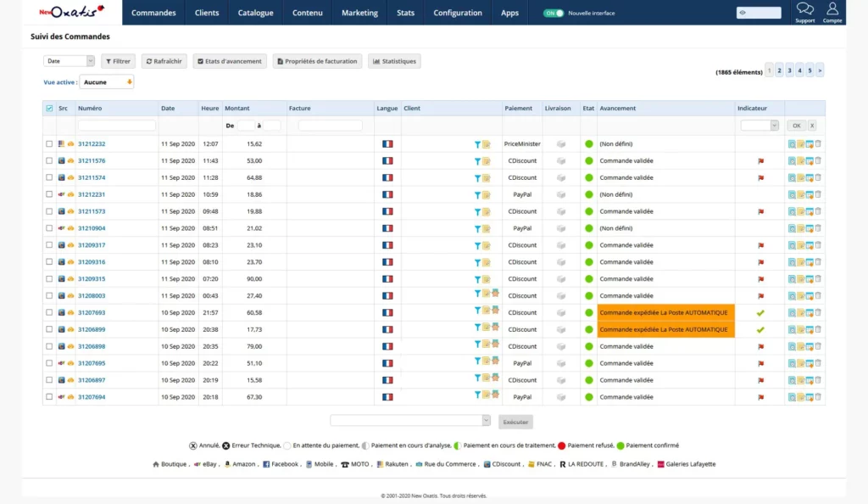Open the Marketing menu
Screen dimensions: 868x504
359,13
